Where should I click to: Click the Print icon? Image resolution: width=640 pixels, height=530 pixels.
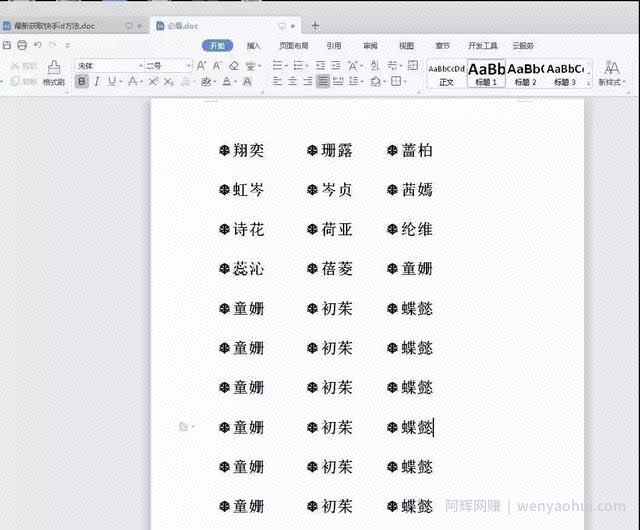pos(22,45)
